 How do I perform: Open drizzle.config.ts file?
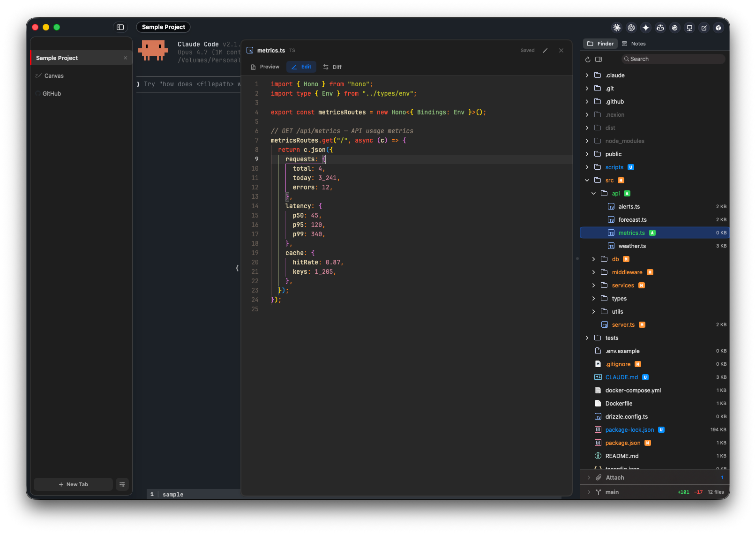(655, 417)
